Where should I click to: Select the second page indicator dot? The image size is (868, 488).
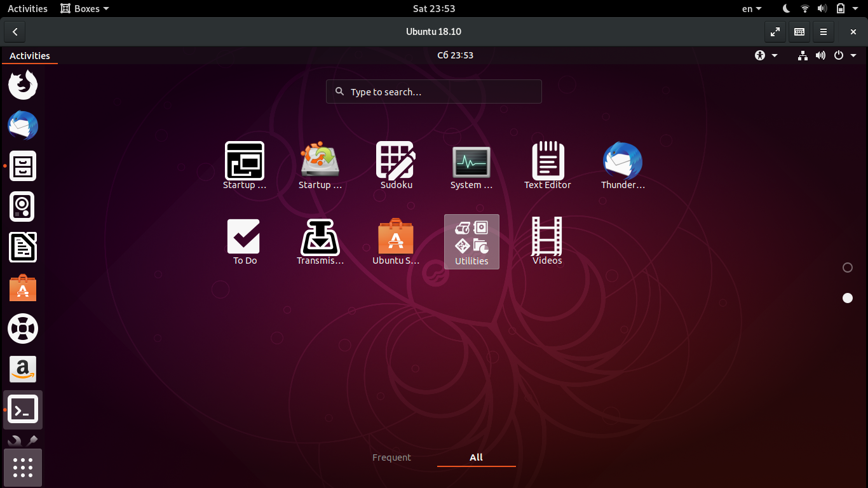coord(847,297)
